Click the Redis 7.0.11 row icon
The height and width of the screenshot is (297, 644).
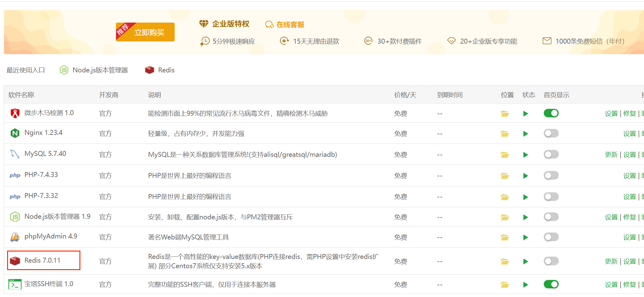pos(15,261)
